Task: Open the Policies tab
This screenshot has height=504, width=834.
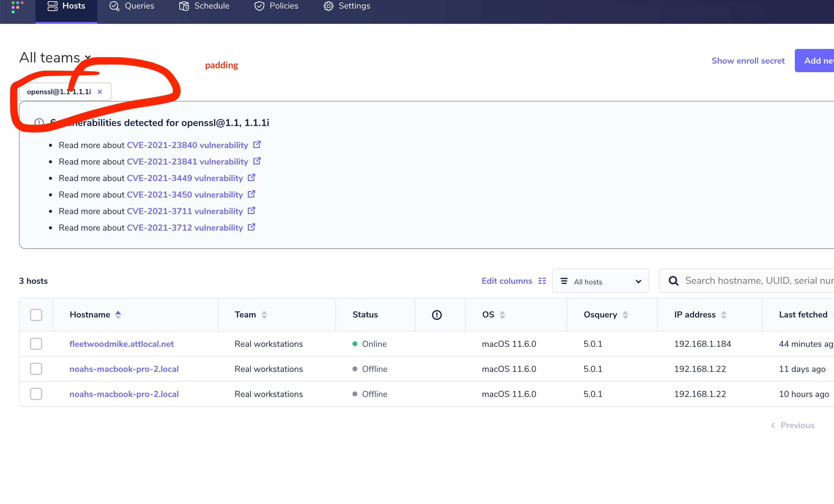Action: [x=276, y=6]
